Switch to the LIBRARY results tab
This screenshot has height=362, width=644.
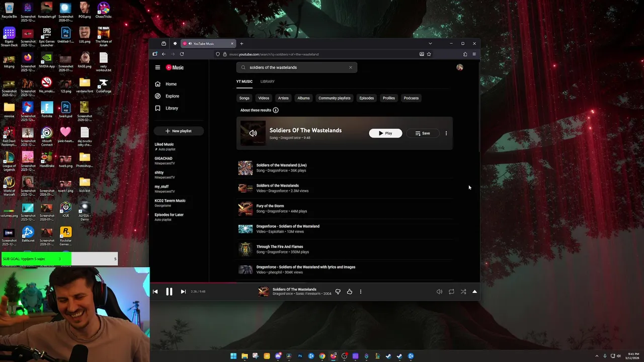268,81
